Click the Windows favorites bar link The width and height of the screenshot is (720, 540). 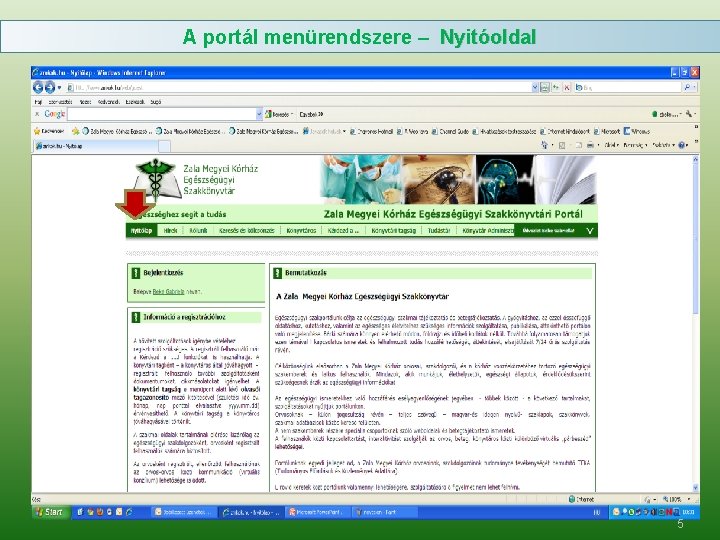(637, 131)
